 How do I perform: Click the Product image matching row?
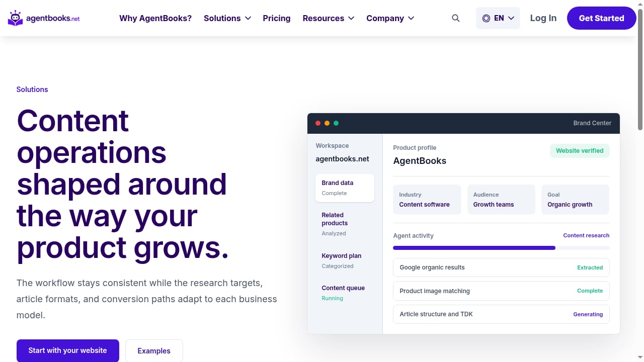(x=501, y=291)
